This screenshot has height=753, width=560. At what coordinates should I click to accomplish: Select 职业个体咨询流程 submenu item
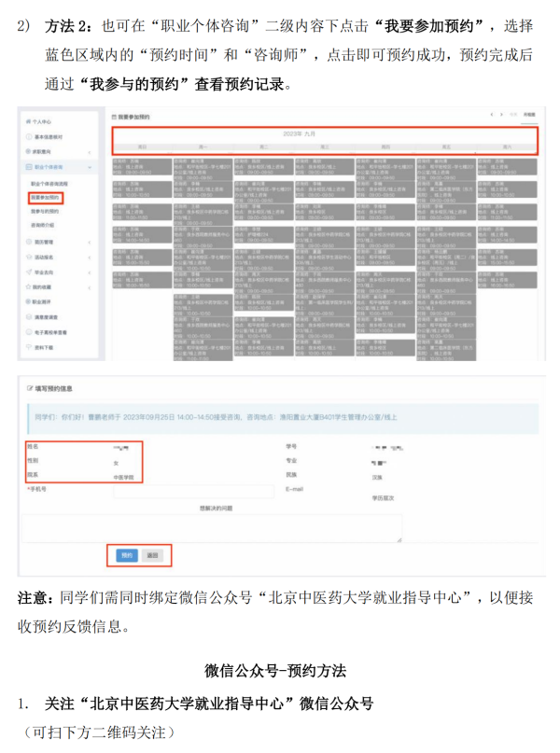tap(49, 184)
